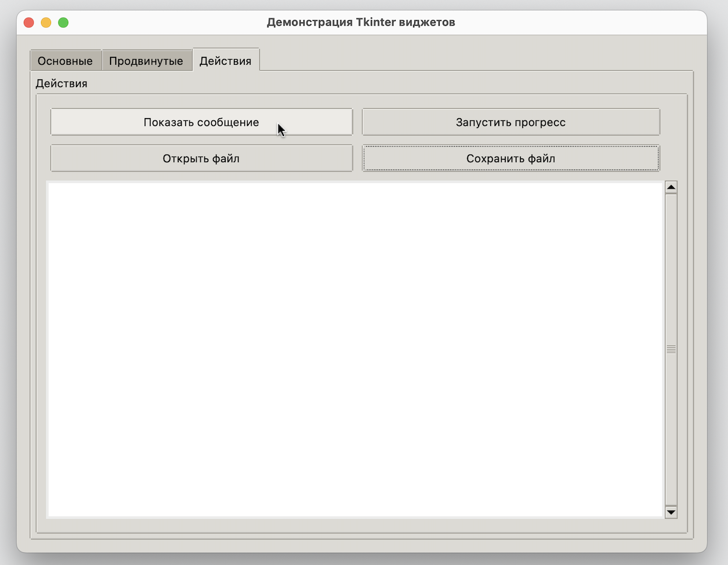Click the Показать сообщение button

[201, 122]
